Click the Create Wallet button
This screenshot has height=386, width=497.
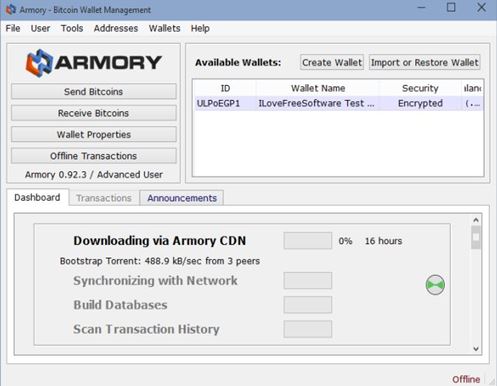(x=332, y=62)
